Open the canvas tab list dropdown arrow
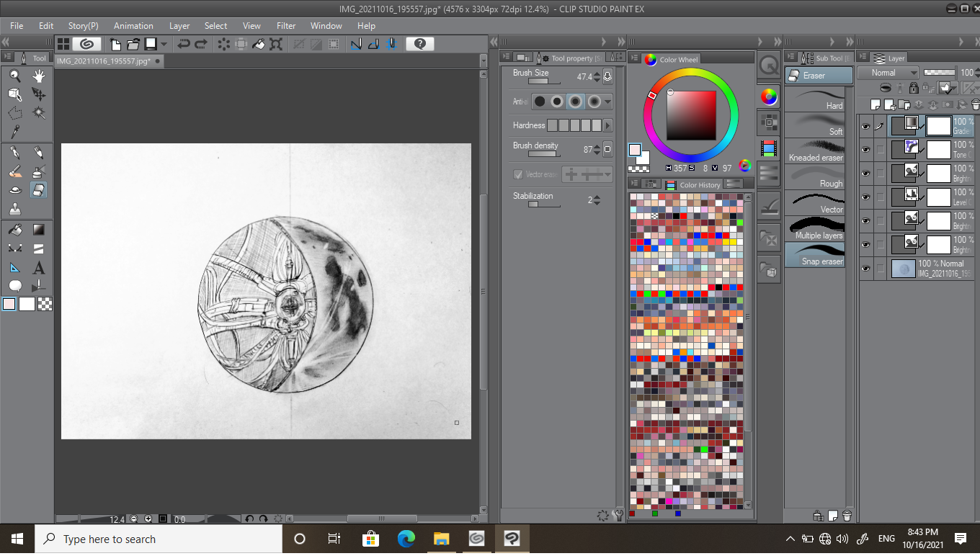Viewport: 980px width, 556px height. pos(485,63)
